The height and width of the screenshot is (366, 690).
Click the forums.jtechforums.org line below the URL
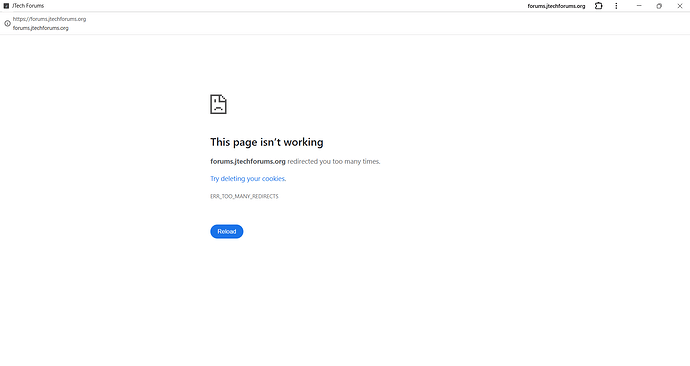pos(40,28)
